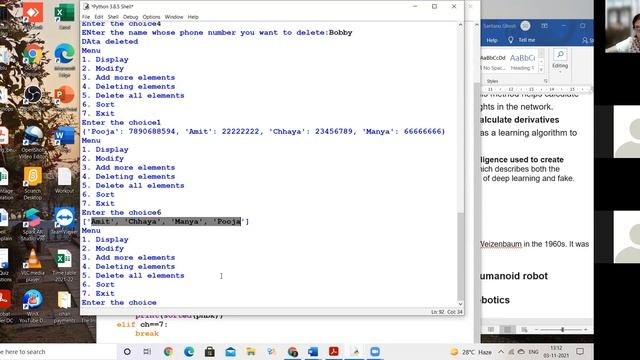Open the OBS Studio desktop shortcut
Image resolution: width=640 pixels, height=360 pixels.
pyautogui.click(x=33, y=98)
